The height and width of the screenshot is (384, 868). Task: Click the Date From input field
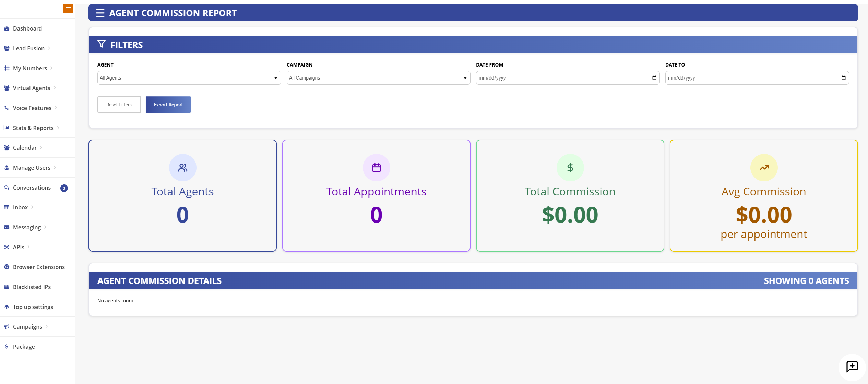[x=562, y=78]
